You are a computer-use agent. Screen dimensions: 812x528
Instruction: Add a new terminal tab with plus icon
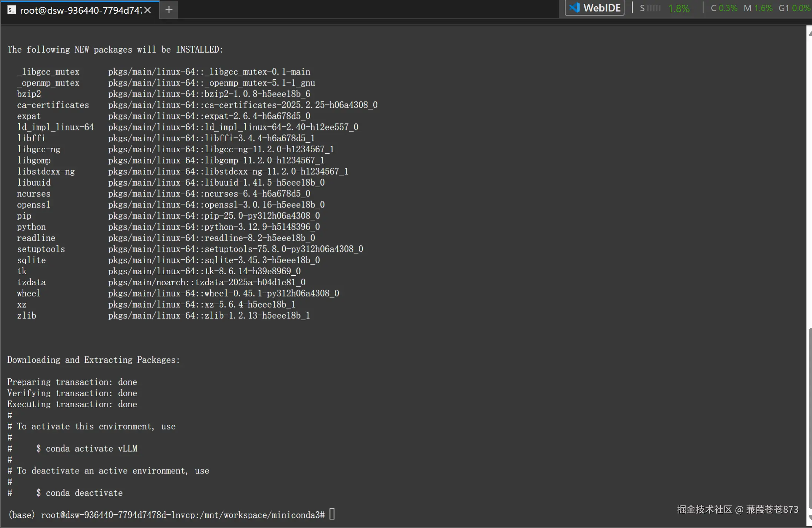pos(169,10)
